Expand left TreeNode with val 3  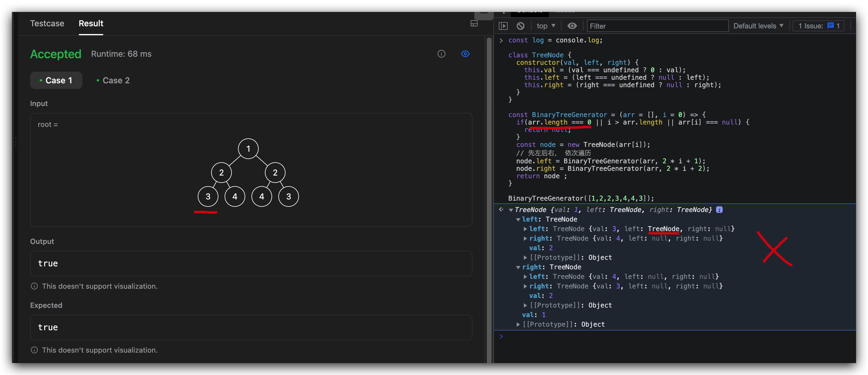coord(525,229)
